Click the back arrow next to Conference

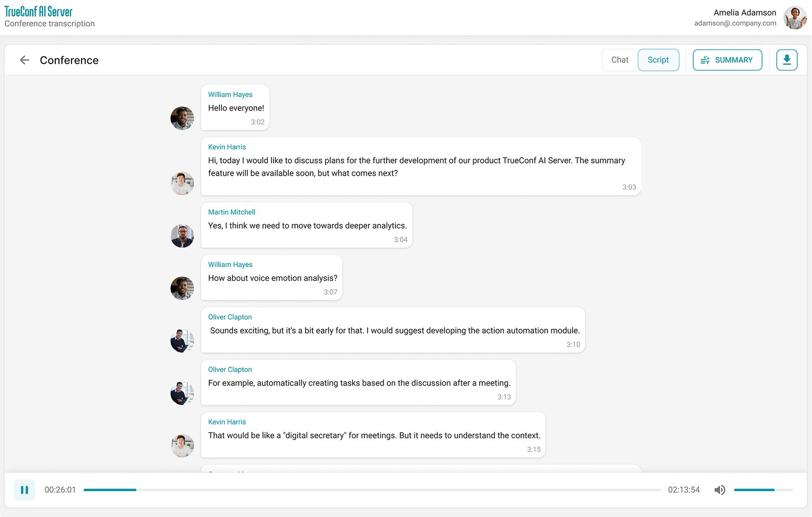(24, 60)
